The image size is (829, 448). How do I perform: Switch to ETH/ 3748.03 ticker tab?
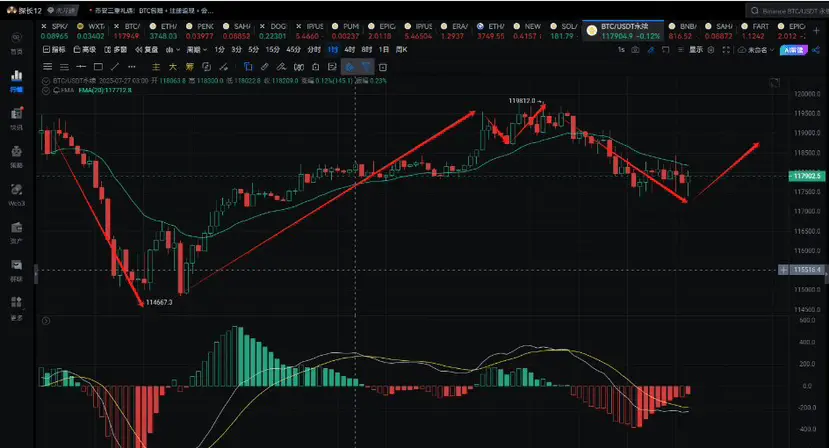click(163, 31)
